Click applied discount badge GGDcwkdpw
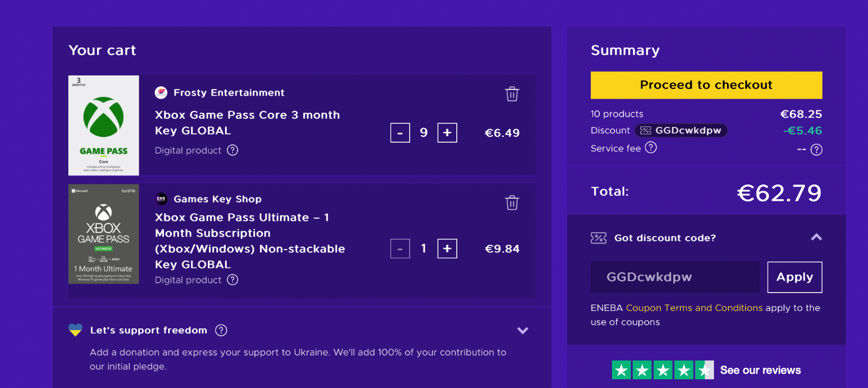The image size is (868, 388). click(x=681, y=130)
